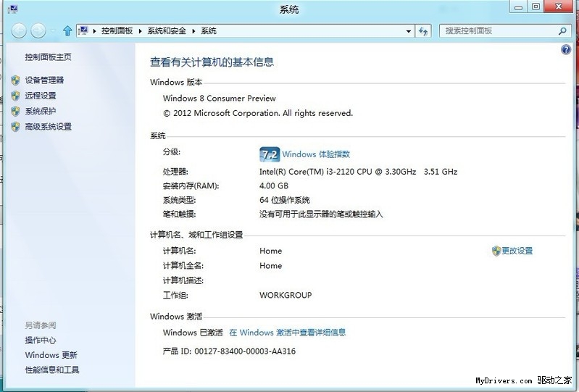Open the Windows 体验指数 link

click(316, 154)
